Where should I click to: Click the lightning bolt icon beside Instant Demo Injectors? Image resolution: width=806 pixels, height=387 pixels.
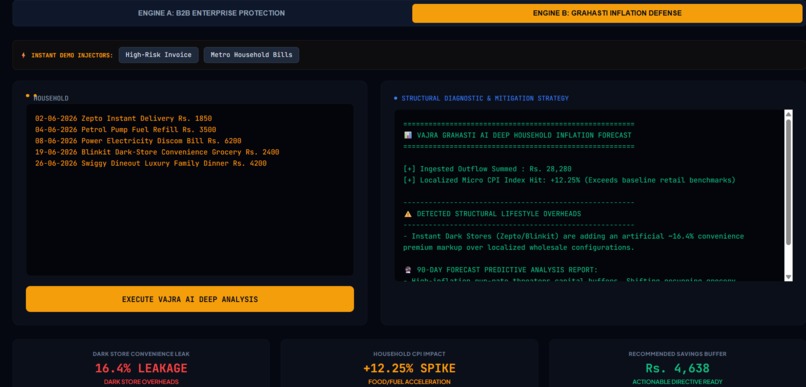click(x=23, y=56)
